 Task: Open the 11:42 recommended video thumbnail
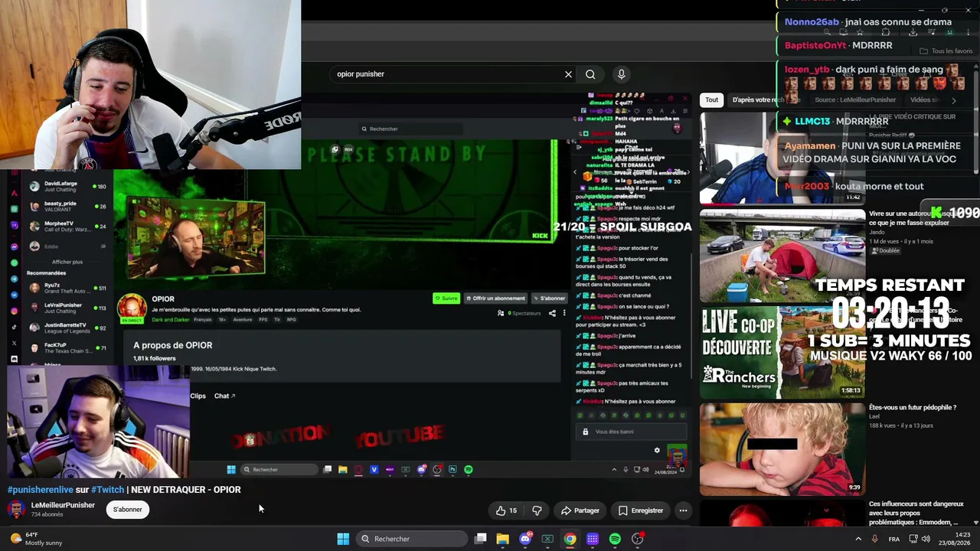click(x=782, y=158)
